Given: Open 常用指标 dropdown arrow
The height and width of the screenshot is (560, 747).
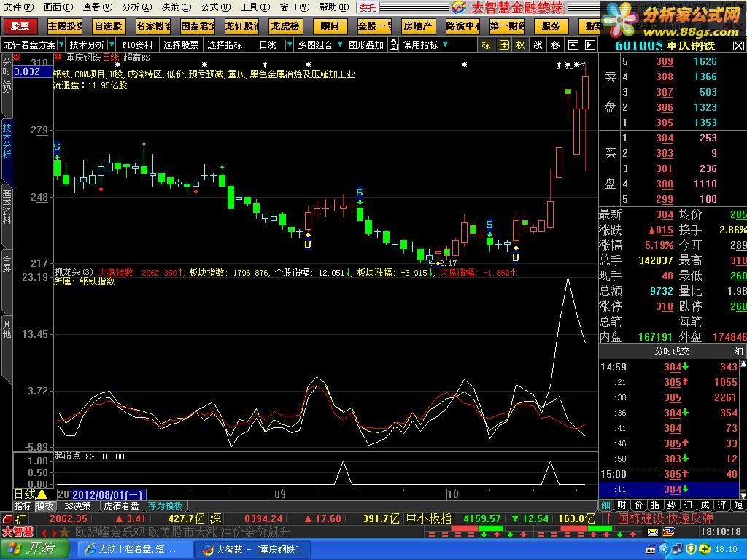Looking at the screenshot, I should pos(445,45).
